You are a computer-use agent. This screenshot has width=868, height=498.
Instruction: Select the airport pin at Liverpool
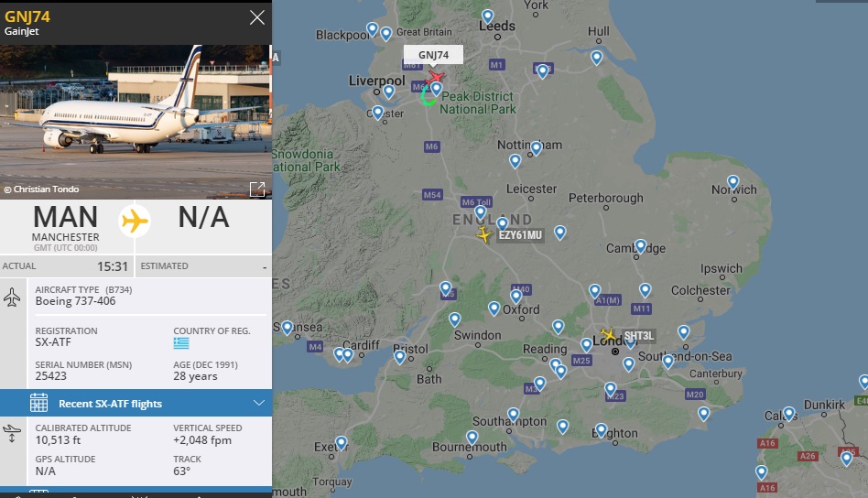coord(388,91)
